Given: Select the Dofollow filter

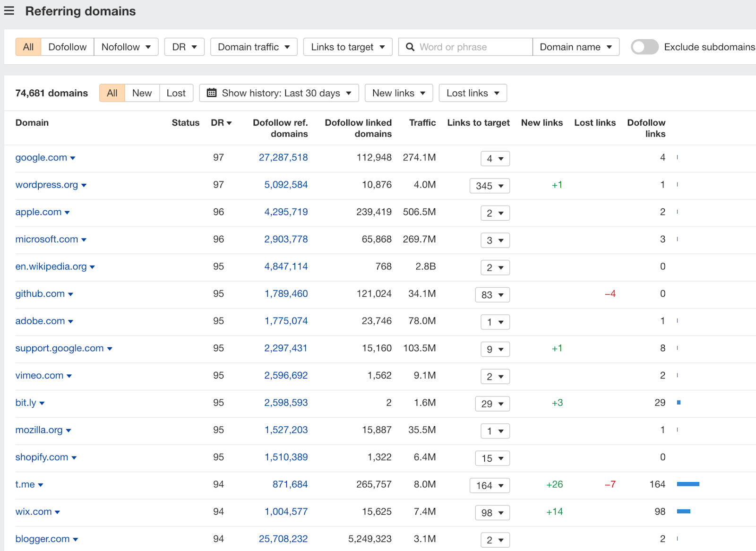Looking at the screenshot, I should point(68,47).
